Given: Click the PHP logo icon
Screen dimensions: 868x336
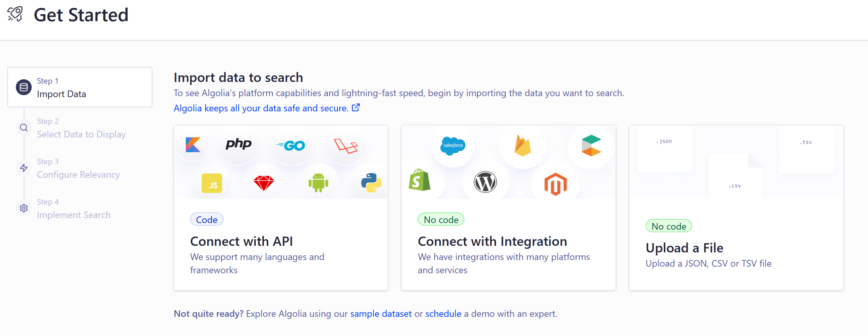Looking at the screenshot, I should click(239, 144).
